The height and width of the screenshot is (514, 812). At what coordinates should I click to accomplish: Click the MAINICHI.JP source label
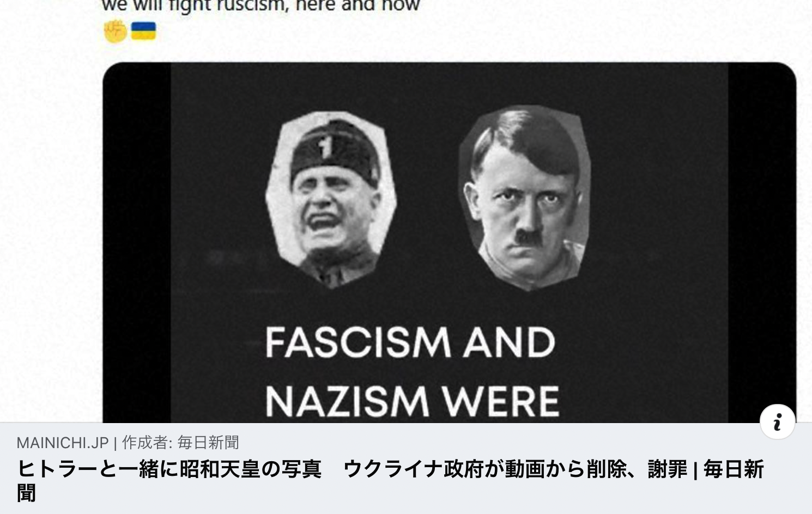pyautogui.click(x=63, y=443)
